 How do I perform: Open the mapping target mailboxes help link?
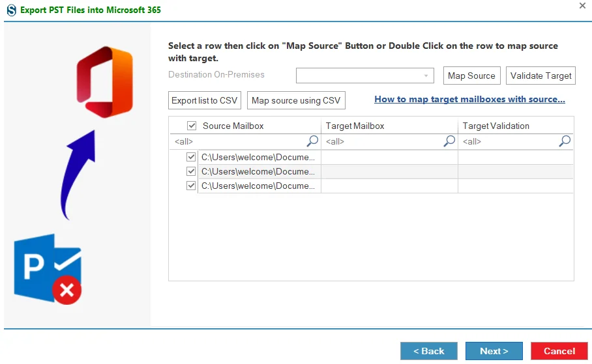[x=469, y=99]
